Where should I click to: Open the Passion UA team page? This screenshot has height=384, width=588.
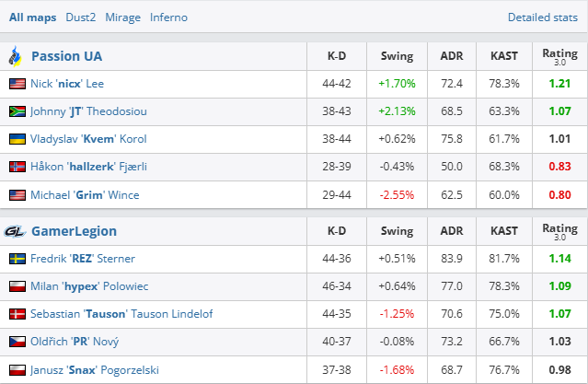67,56
